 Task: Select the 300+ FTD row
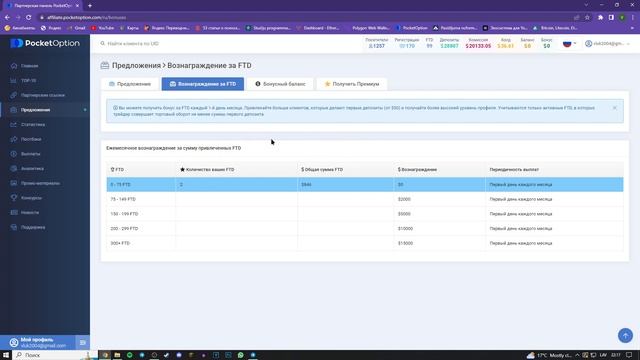(x=365, y=243)
